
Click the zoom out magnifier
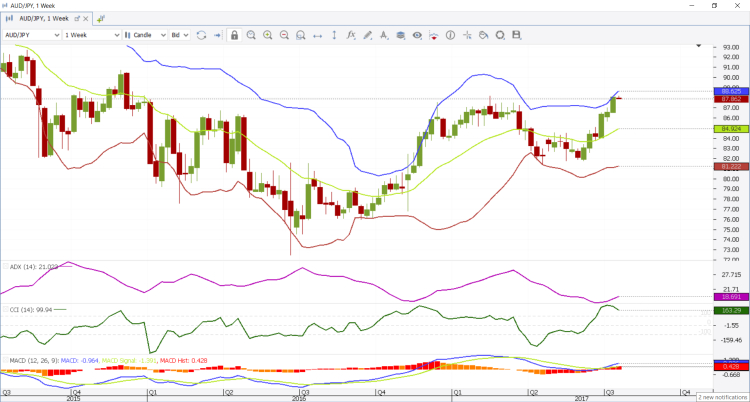(x=284, y=35)
